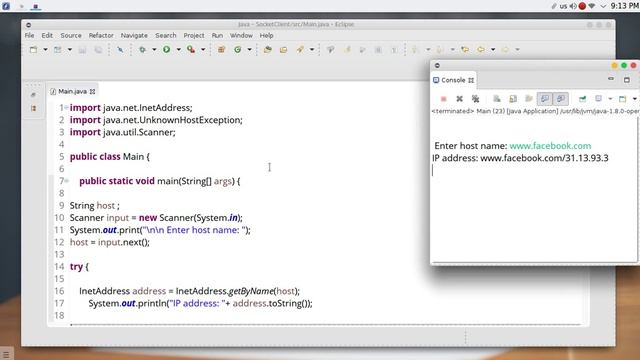640x360 pixels.
Task: Click the 9:13 PM clock
Action: 624,6
